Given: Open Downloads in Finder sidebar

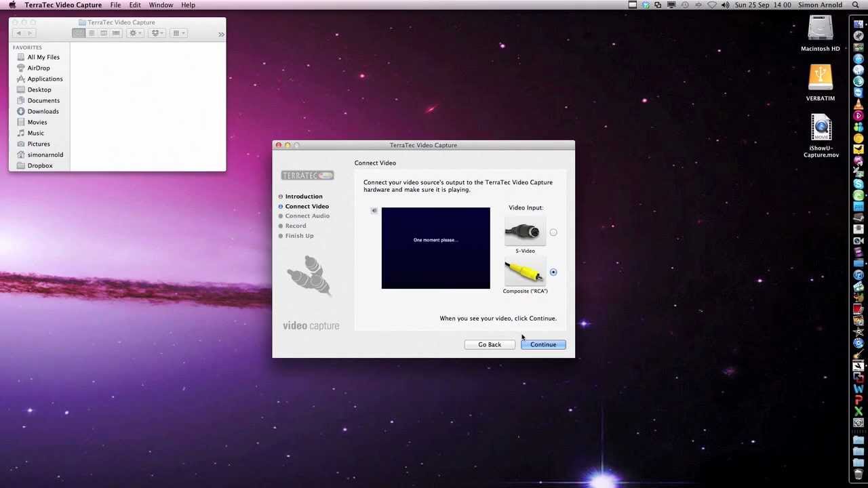Looking at the screenshot, I should (43, 111).
